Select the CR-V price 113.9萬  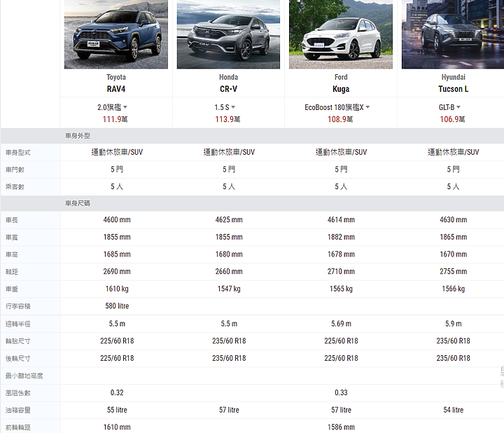[227, 119]
